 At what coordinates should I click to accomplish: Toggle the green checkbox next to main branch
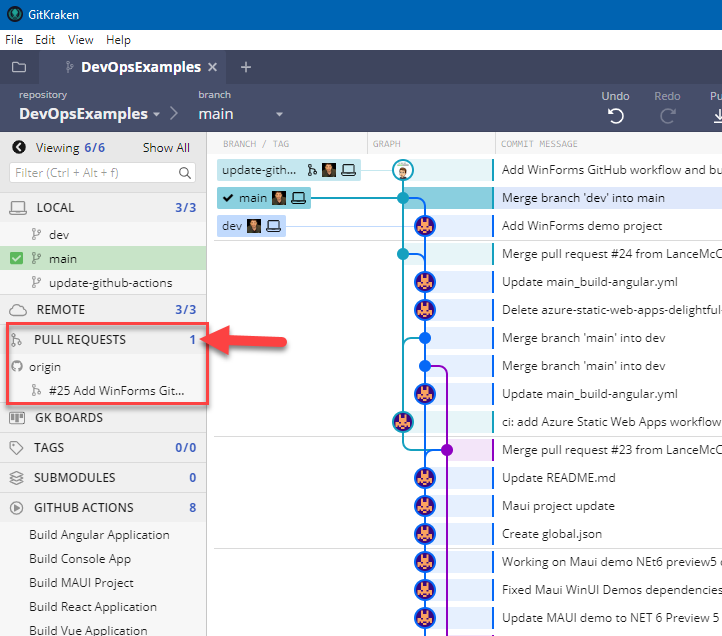tap(16, 259)
